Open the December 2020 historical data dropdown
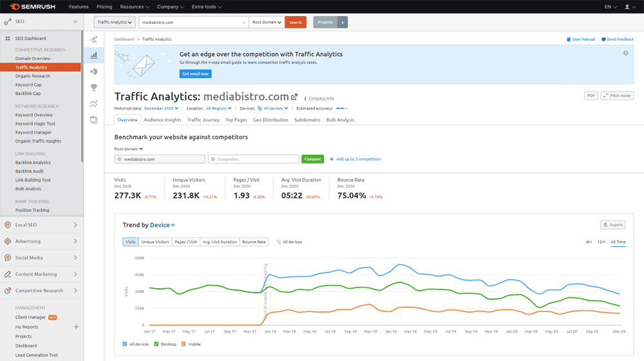644x361 pixels. [161, 108]
